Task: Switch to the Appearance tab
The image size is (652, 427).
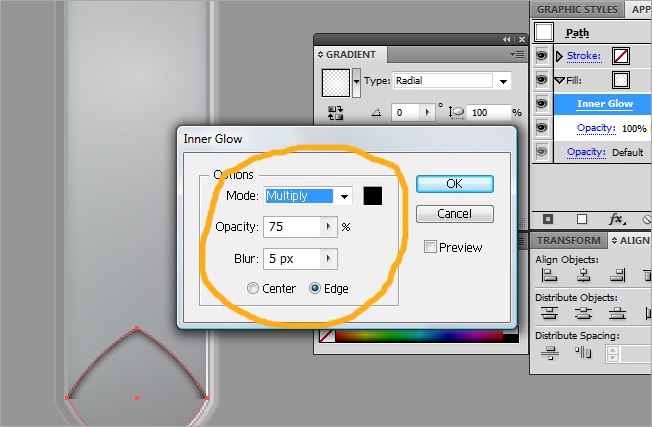Action: pyautogui.click(x=640, y=9)
